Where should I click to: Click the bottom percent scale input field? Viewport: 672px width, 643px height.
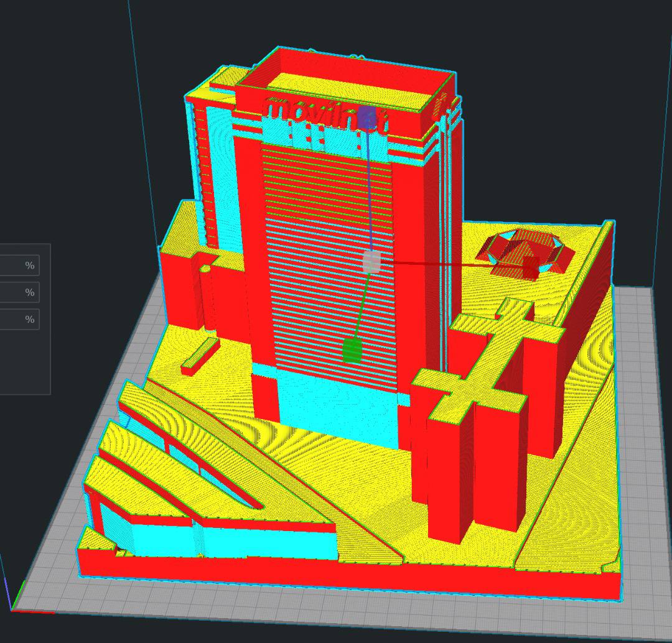pos(19,319)
